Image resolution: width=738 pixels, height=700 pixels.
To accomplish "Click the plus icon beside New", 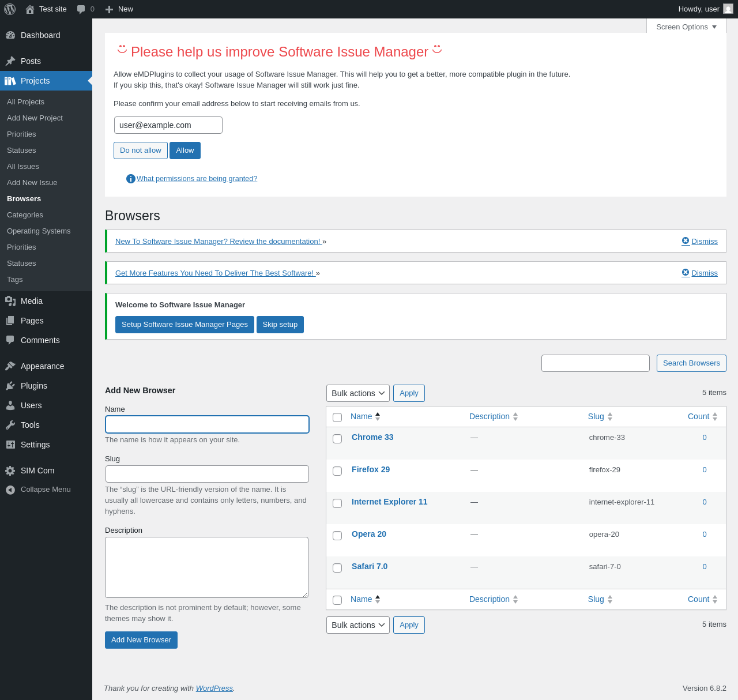I will click(x=109, y=9).
